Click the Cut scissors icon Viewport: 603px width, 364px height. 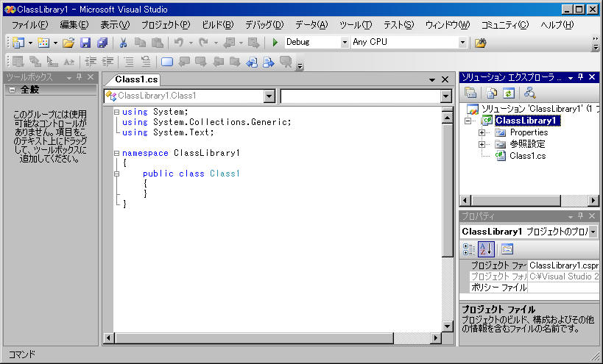pyautogui.click(x=124, y=43)
